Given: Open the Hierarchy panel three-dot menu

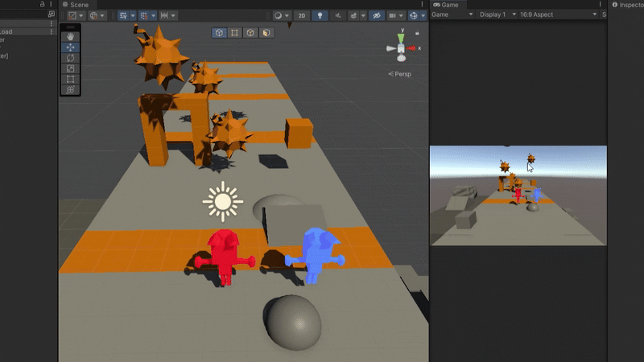Looking at the screenshot, I should tap(51, 4).
